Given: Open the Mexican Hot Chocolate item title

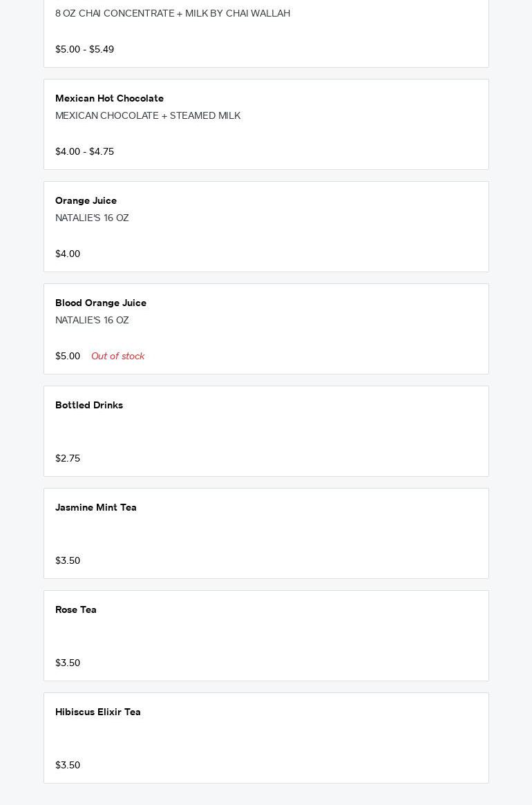Looking at the screenshot, I should (x=109, y=99).
